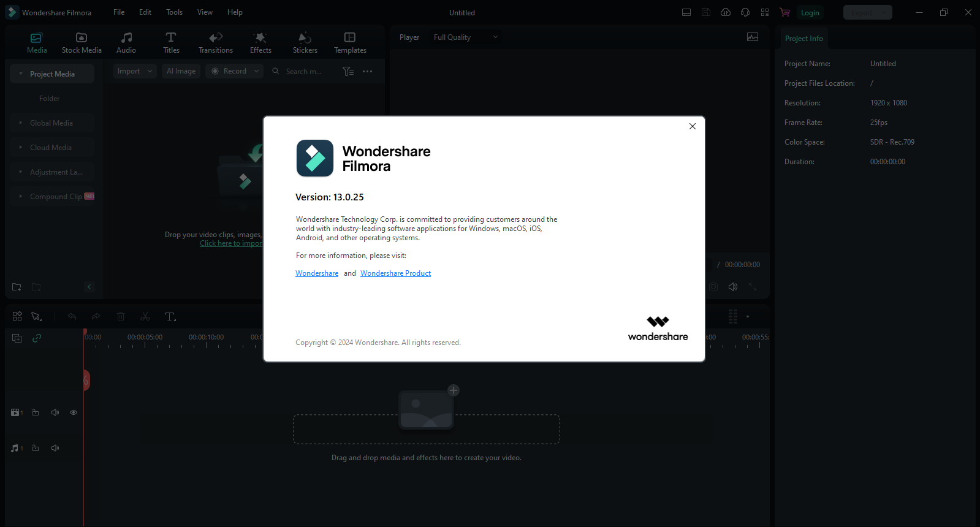Open the Tools menu

point(174,12)
